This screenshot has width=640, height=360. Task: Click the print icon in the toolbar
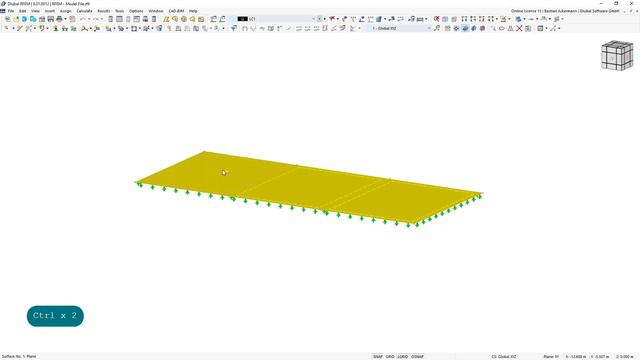tap(59, 19)
